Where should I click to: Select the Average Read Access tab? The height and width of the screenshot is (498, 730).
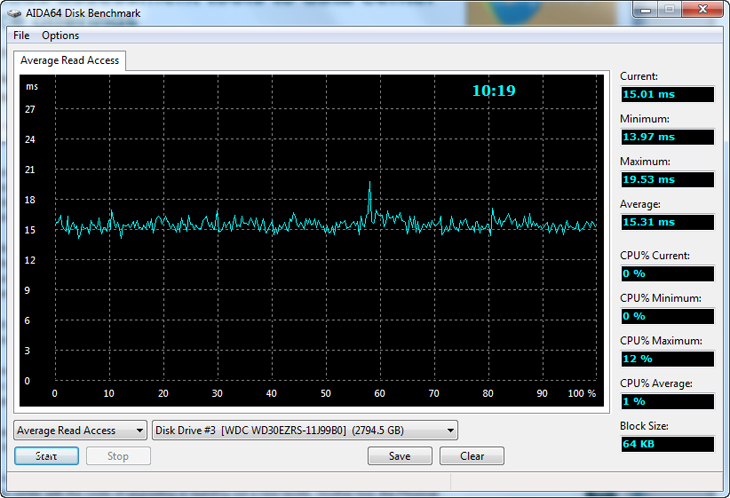point(69,60)
